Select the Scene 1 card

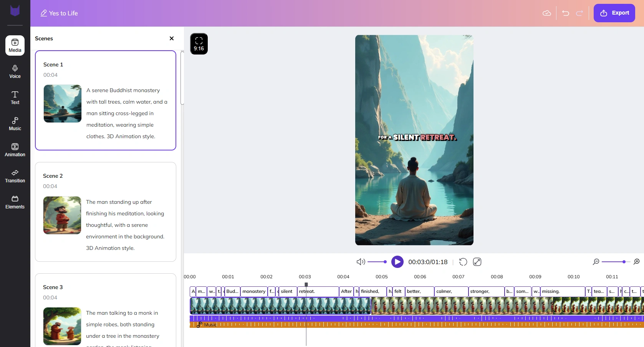(x=106, y=100)
